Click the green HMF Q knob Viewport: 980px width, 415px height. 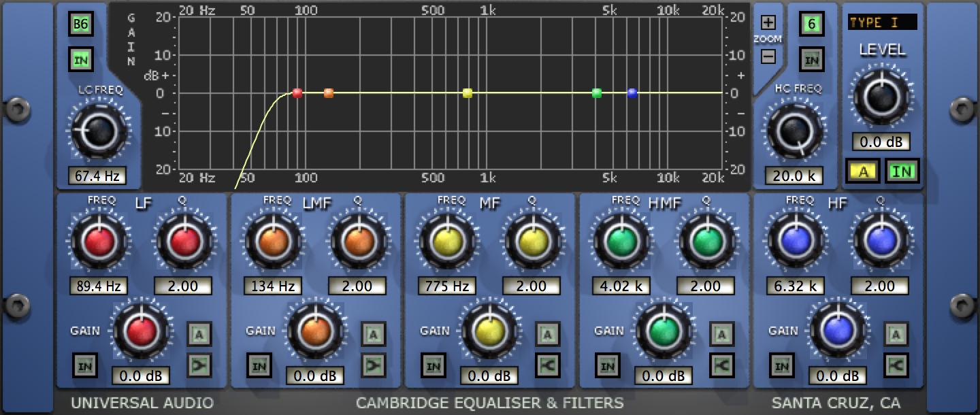click(x=707, y=242)
